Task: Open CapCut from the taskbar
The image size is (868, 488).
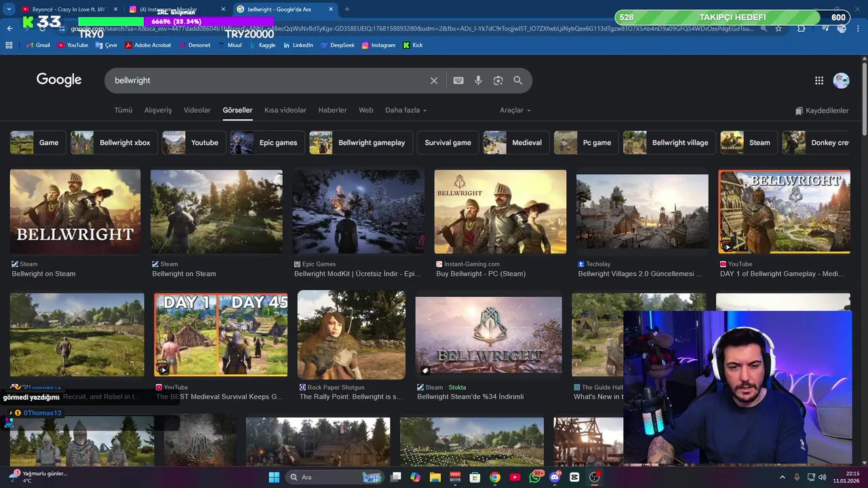Action: pyautogui.click(x=575, y=477)
